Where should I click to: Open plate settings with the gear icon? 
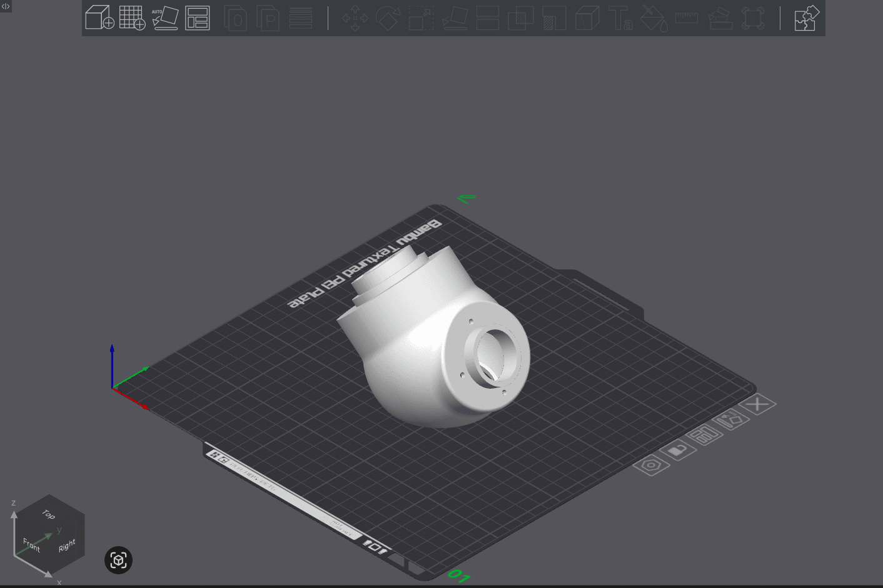(x=652, y=465)
